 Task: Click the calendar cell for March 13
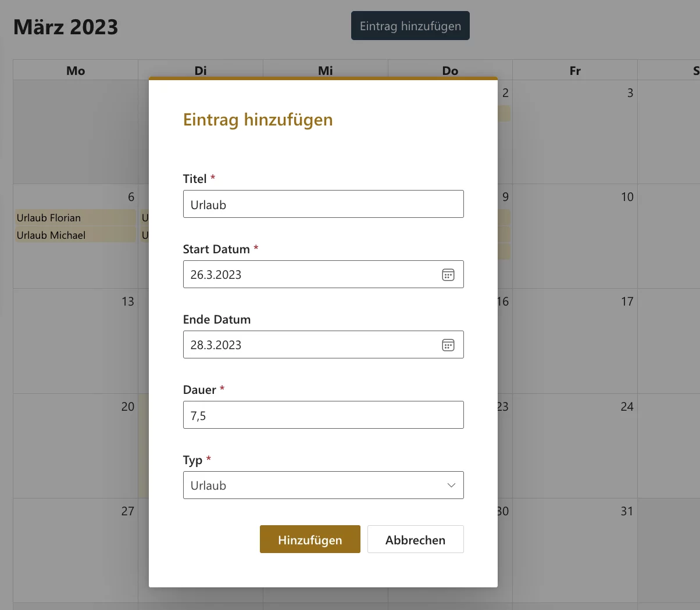[x=76, y=342]
